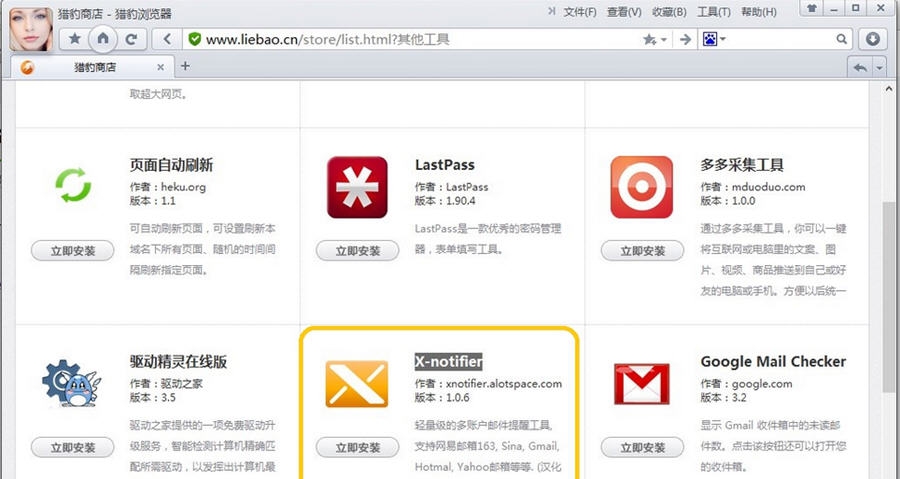
Task: Install LastPass with 立即安装 button
Action: point(358,251)
